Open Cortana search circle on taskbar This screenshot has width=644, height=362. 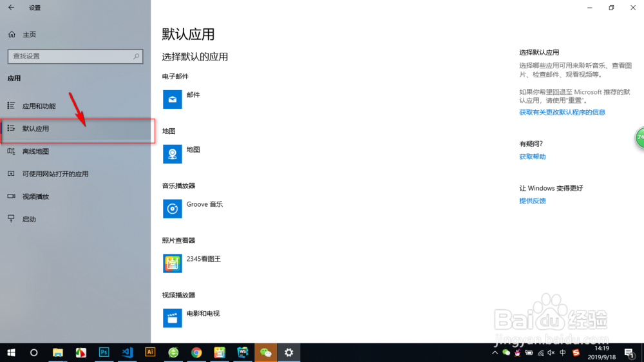tap(34, 352)
